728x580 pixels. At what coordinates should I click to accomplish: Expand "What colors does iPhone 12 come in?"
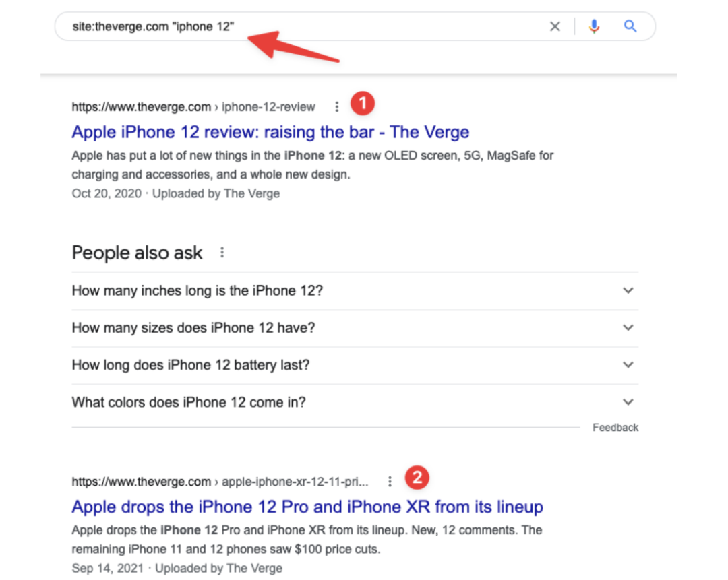(355, 402)
